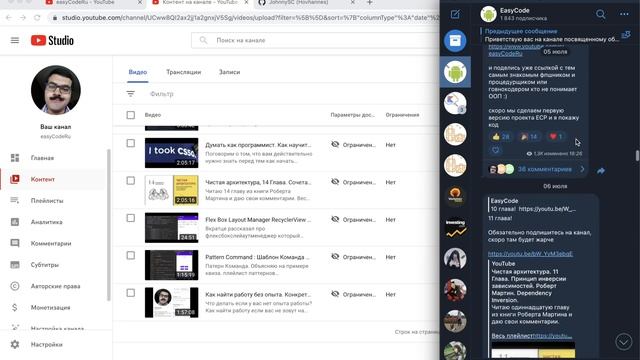Open visibility setting for Pattern Command
This screenshot has width=640, height=360.
coord(353,257)
